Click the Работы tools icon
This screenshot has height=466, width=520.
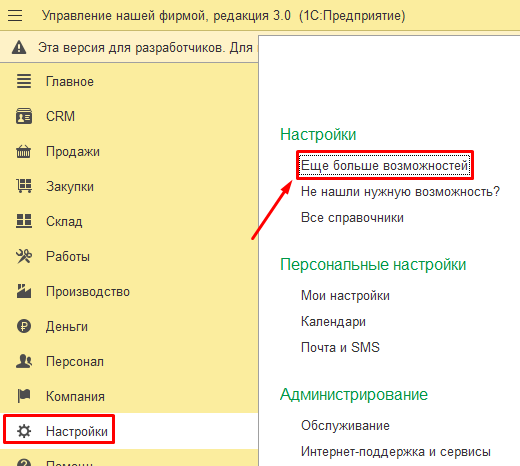24,256
